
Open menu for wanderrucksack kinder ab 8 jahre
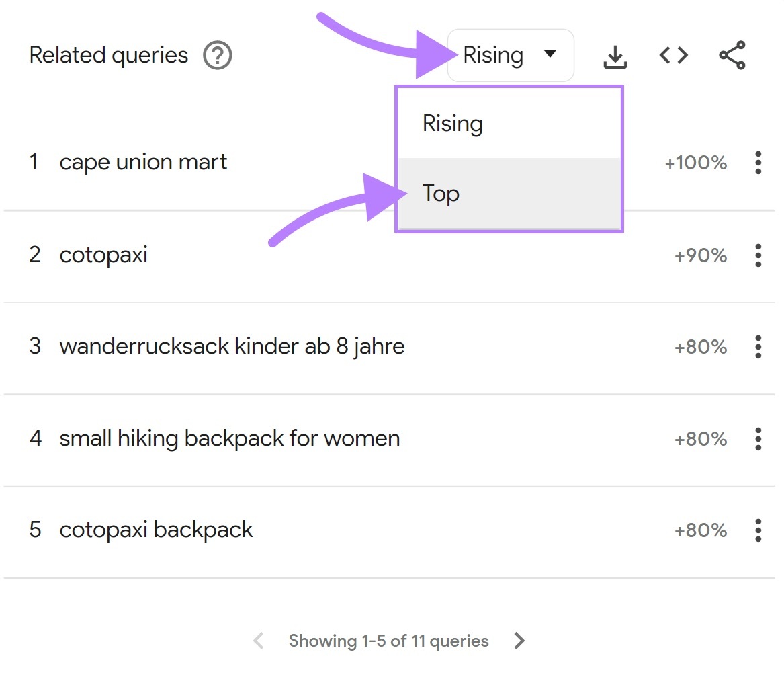(758, 346)
